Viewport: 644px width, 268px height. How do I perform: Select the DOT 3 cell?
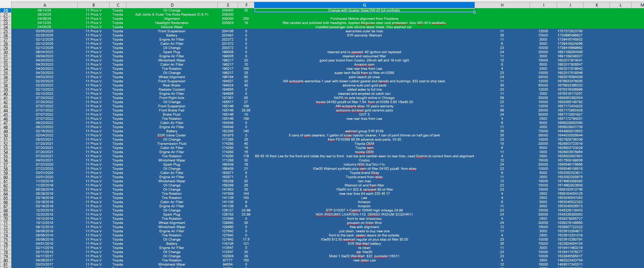(x=364, y=115)
